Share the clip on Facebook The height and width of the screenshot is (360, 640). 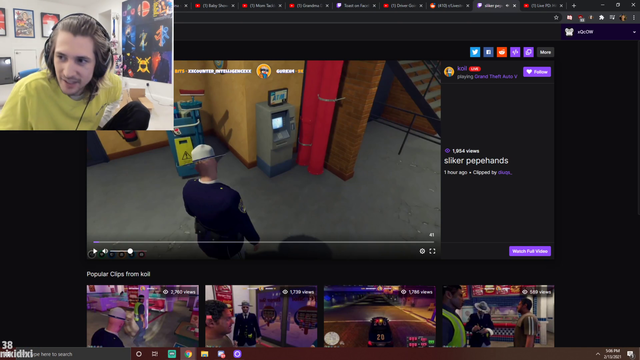click(x=488, y=52)
